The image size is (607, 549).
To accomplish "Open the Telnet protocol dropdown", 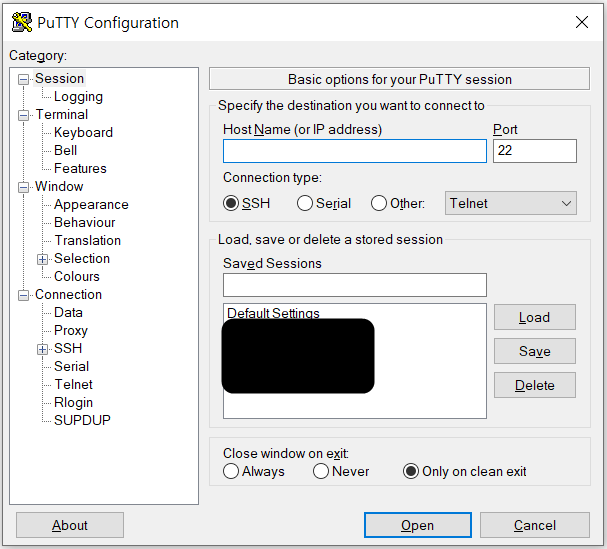I will click(511, 203).
